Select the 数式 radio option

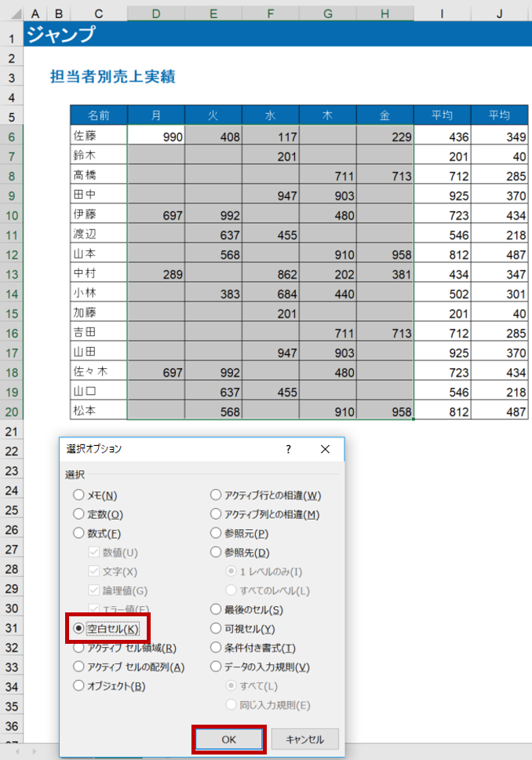coord(78,533)
